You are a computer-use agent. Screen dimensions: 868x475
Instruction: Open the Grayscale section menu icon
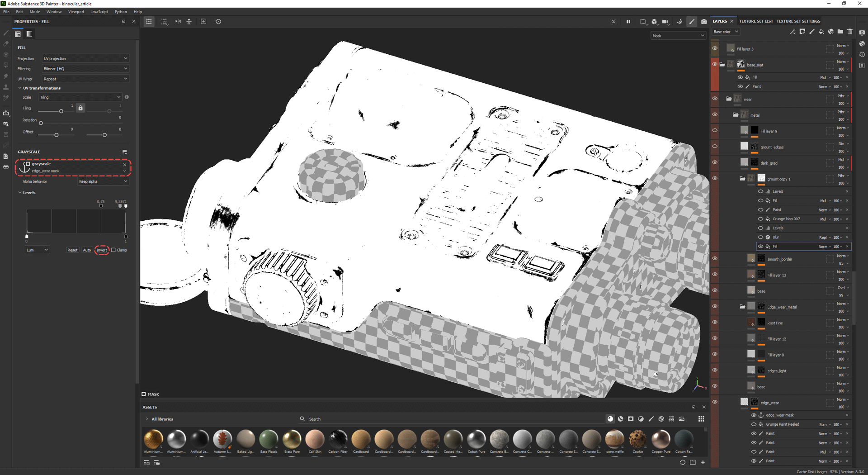[125, 152]
